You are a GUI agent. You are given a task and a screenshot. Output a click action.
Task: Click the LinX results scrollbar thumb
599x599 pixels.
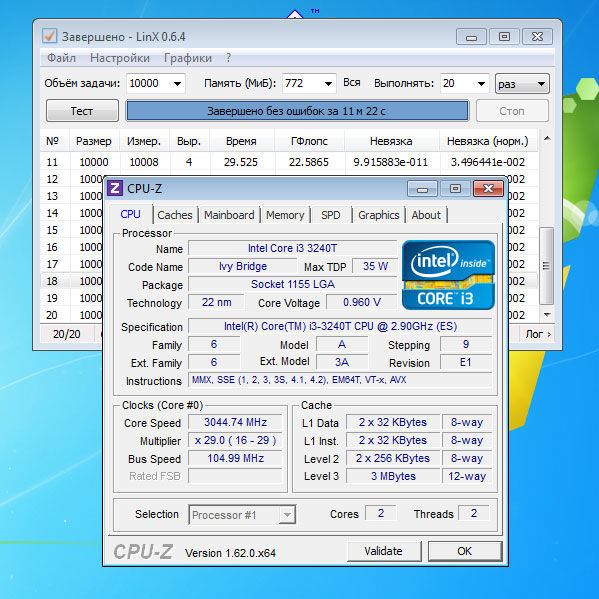click(546, 266)
